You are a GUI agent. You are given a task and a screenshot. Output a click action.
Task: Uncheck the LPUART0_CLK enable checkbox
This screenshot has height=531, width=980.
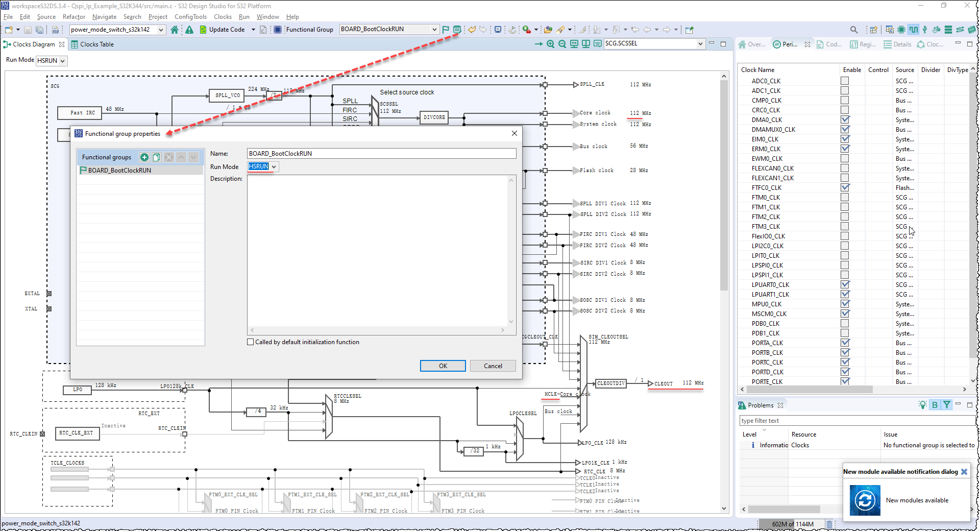pyautogui.click(x=845, y=284)
